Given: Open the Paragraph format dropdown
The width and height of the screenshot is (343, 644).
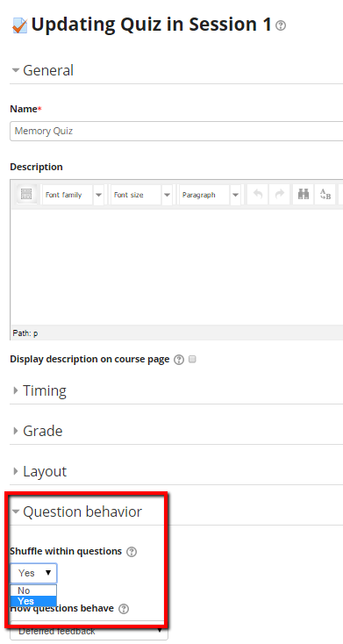Looking at the screenshot, I should 210,194.
